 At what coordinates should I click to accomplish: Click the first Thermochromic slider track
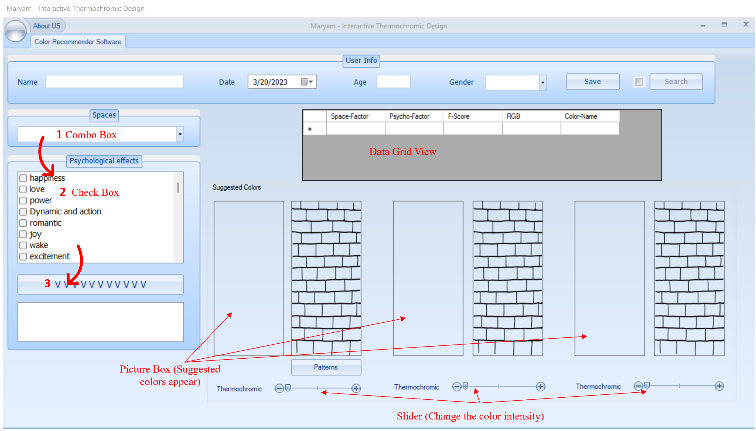pos(318,388)
